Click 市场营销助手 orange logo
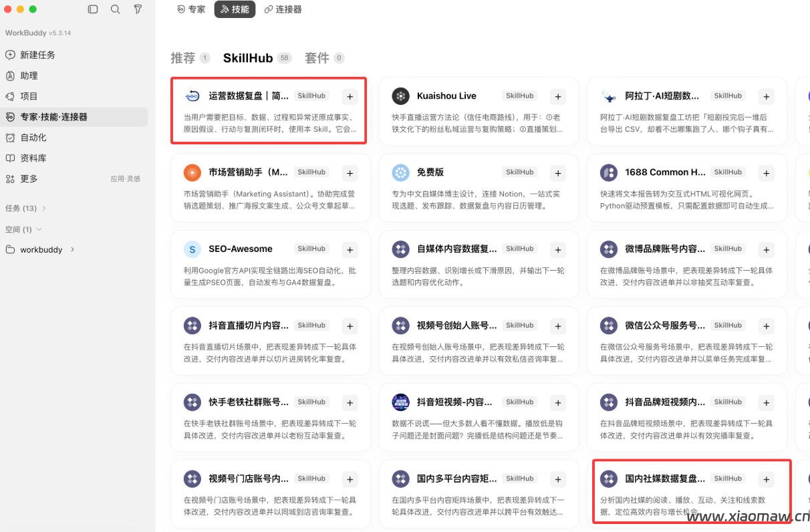Image resolution: width=810 pixels, height=532 pixels. coord(192,172)
